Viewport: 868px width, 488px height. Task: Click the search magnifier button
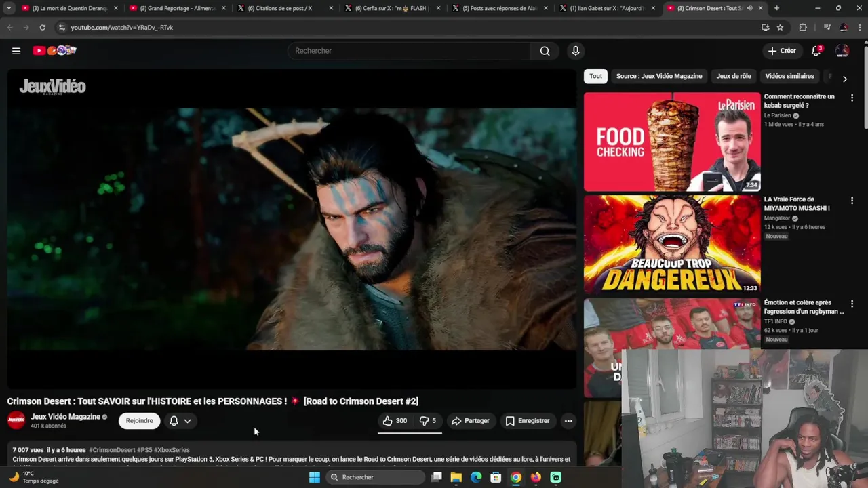545,51
